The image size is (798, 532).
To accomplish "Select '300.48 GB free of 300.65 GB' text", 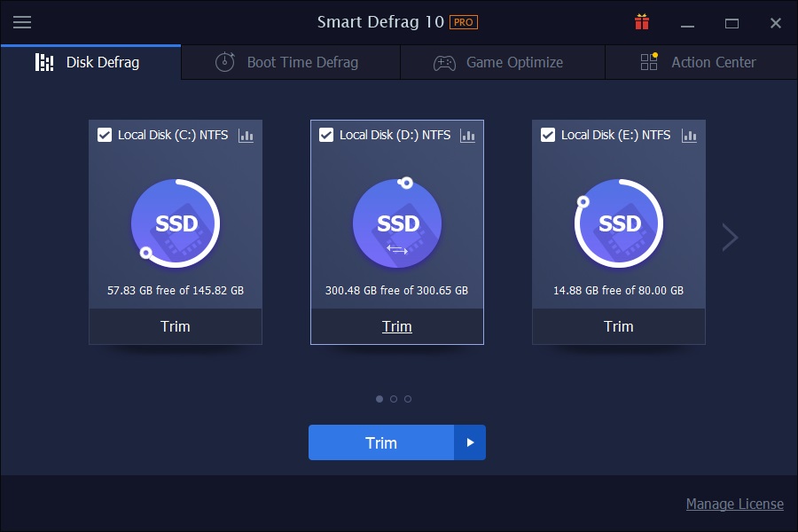I will pyautogui.click(x=396, y=290).
